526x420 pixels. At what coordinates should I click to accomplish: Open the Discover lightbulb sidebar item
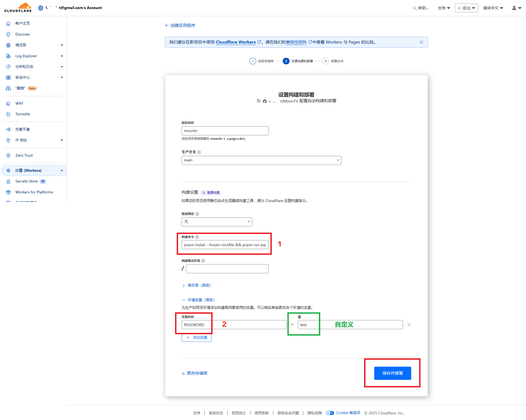(8, 34)
